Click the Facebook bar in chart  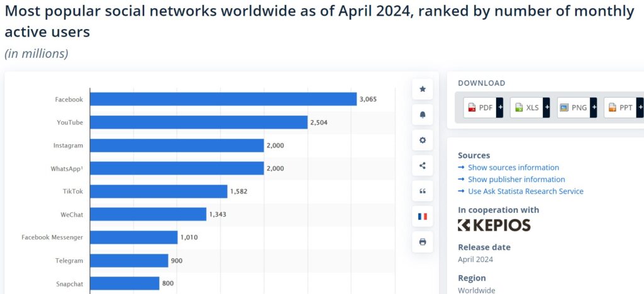(223, 99)
